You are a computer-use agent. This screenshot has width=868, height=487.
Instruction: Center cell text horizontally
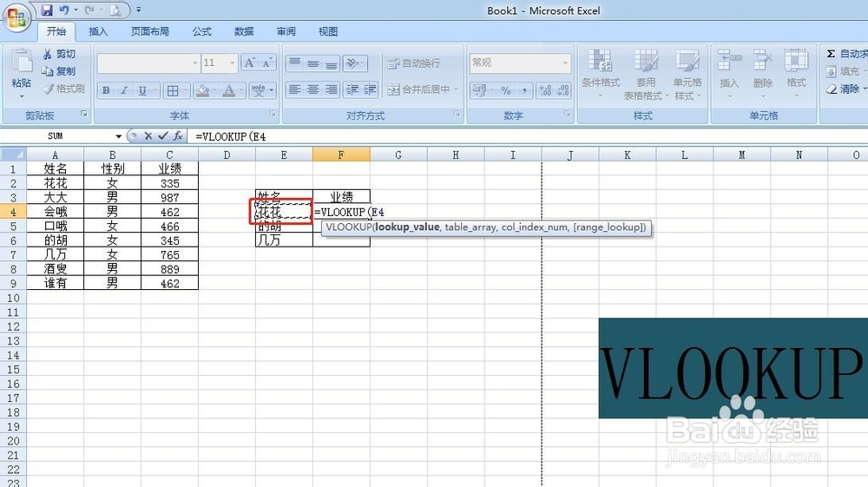coord(312,89)
